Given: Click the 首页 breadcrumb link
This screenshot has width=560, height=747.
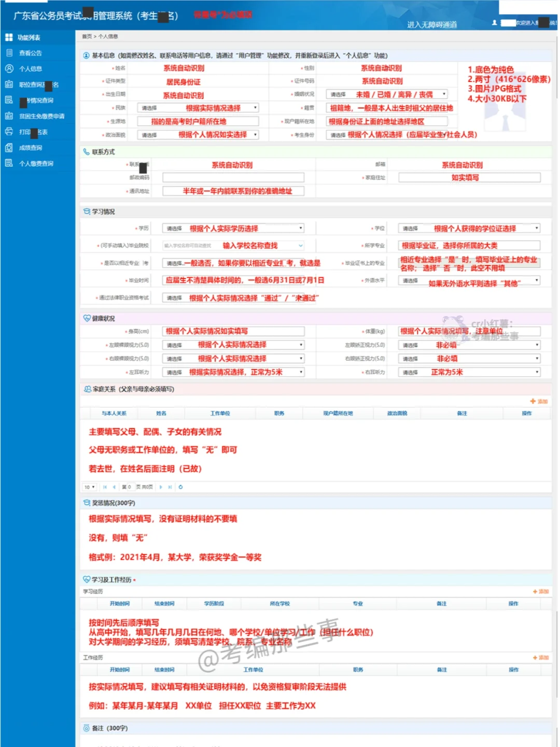Looking at the screenshot, I should click(87, 36).
